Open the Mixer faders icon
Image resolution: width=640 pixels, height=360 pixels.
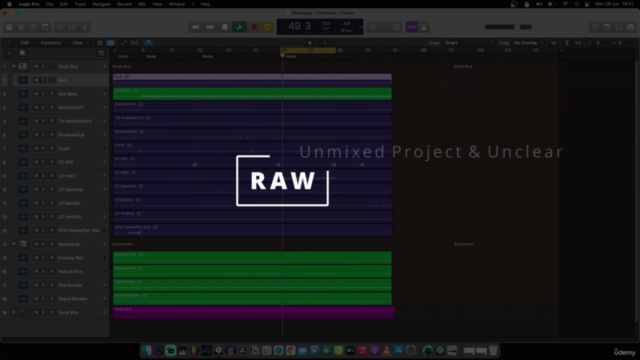[73, 27]
